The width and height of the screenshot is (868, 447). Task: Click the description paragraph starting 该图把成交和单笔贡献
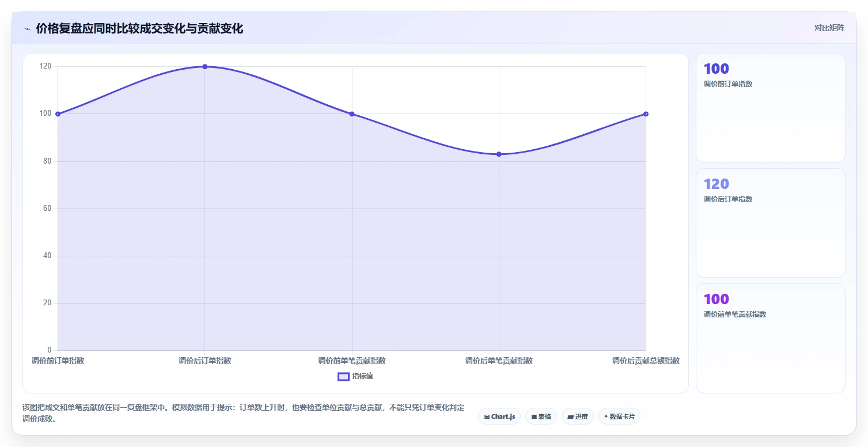[x=244, y=413]
